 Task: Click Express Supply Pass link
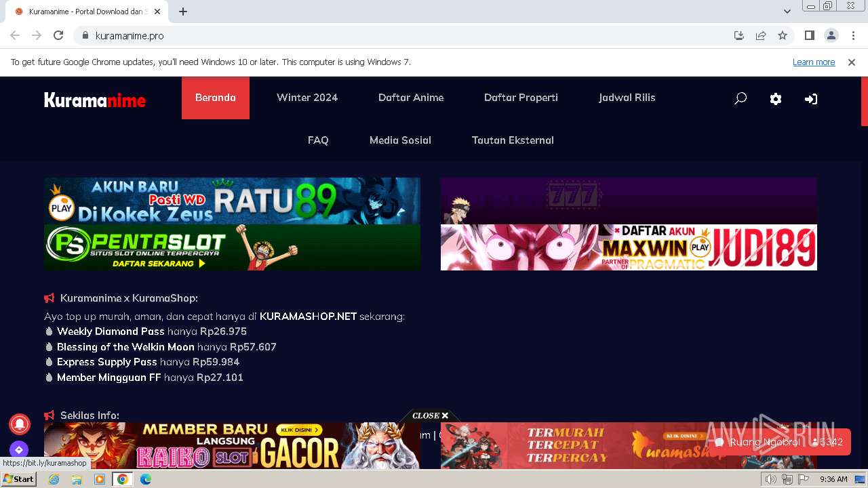(x=107, y=362)
